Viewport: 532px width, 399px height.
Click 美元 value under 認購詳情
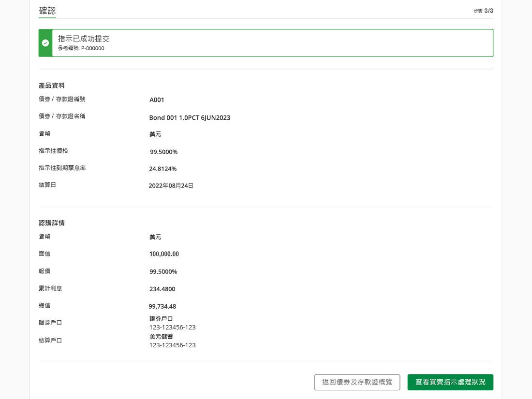tap(155, 237)
